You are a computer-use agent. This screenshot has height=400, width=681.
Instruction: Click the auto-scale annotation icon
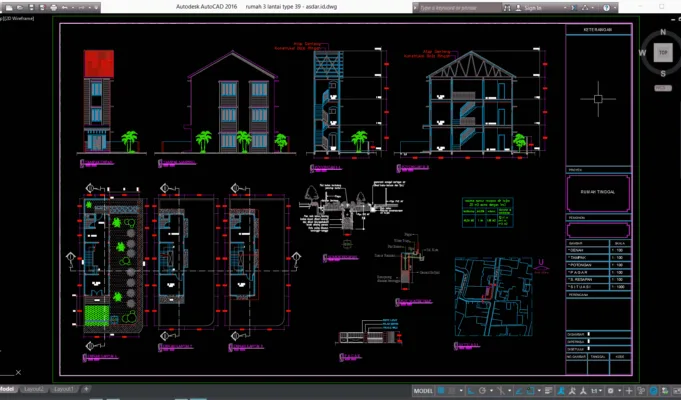[x=572, y=391]
